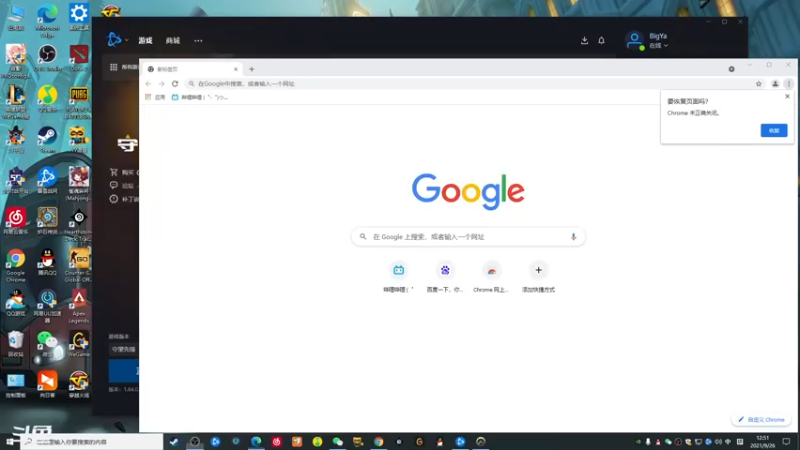Screen dimensions: 800x450
Task: Open the Windows notification center icon
Action: [786, 441]
